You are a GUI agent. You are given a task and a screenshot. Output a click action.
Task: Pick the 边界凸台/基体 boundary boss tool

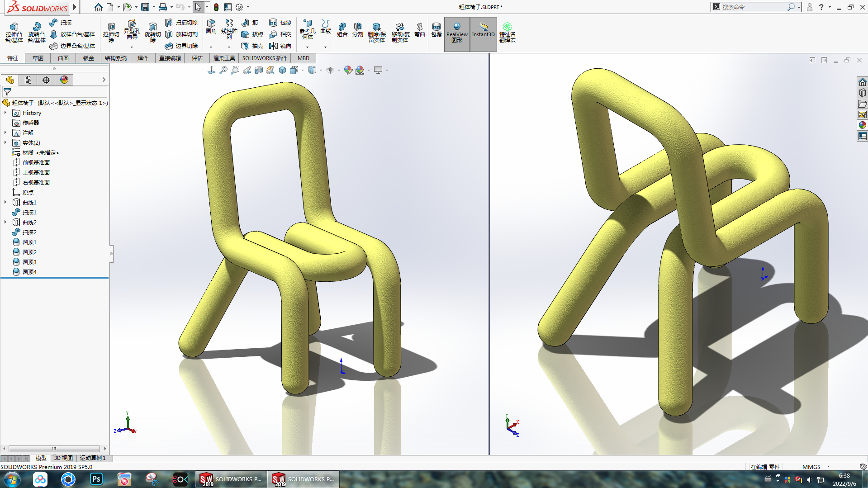(72, 46)
